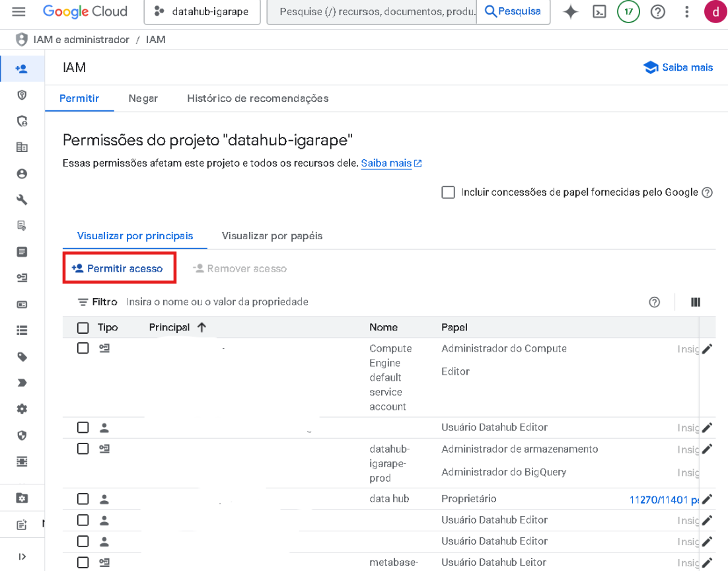The width and height of the screenshot is (728, 571).
Task: Click the Permitir acesso button
Action: 119,268
